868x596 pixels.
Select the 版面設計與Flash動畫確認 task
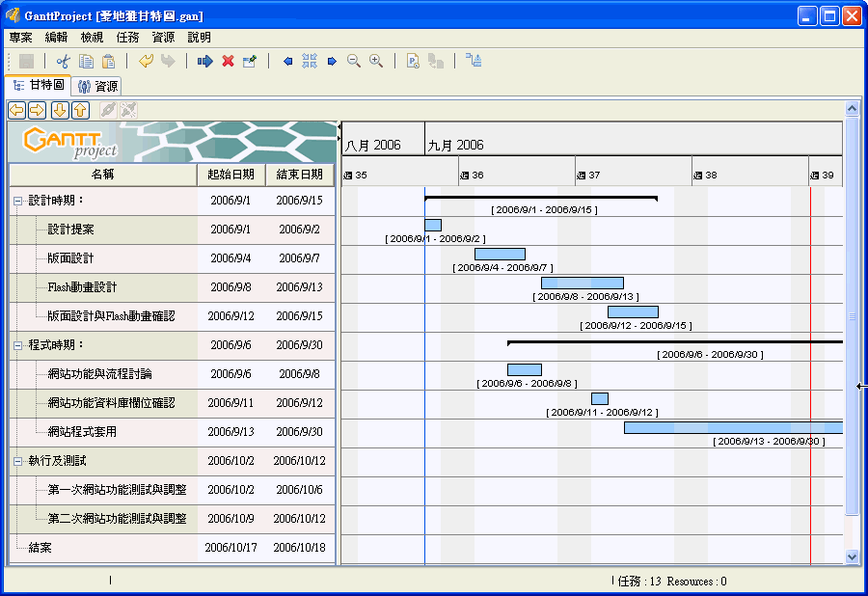coord(173,316)
